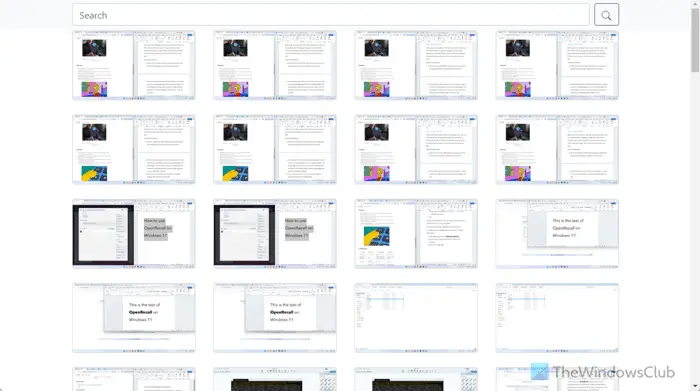Open the thumbnail with yellow hand image above a table

pos(416,234)
